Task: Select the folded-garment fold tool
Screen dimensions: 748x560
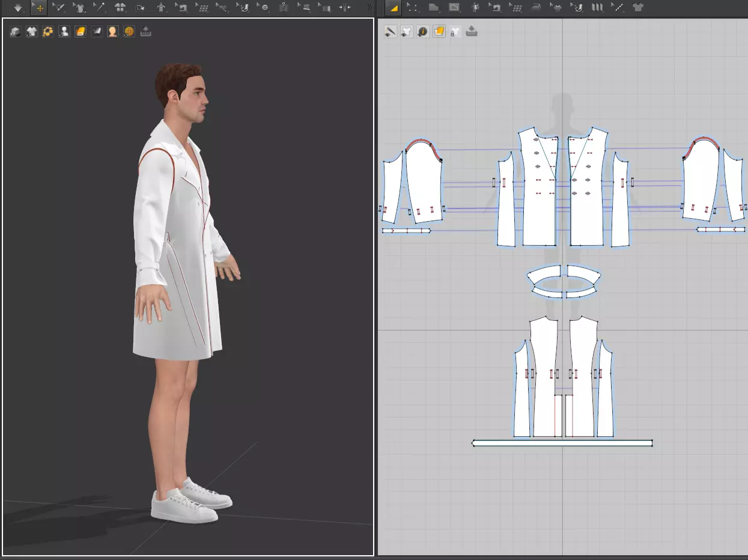Action: [x=141, y=8]
